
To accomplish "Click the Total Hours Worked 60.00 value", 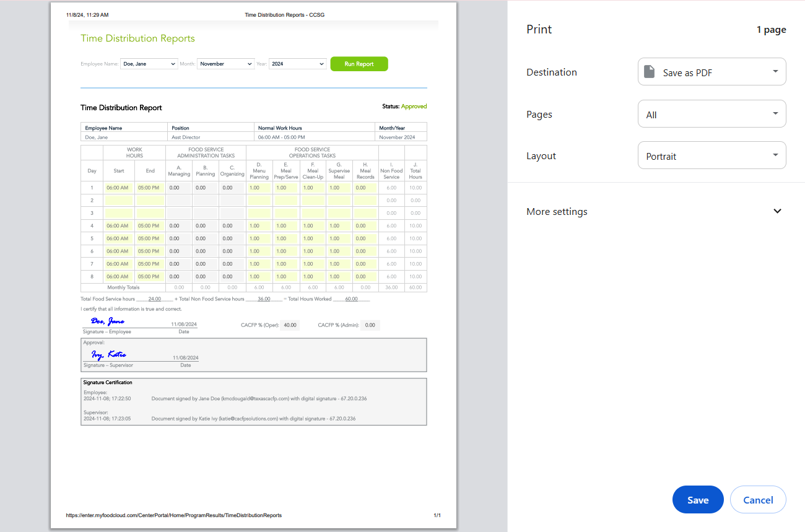I will [352, 299].
